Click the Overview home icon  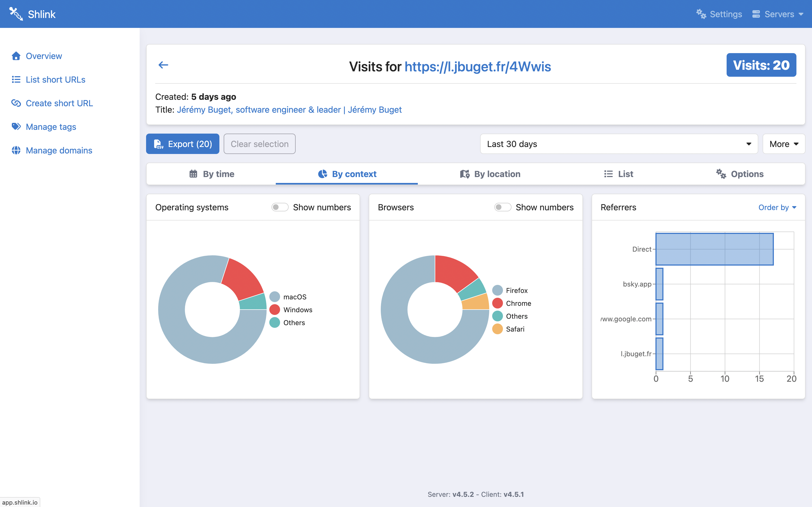tap(16, 56)
